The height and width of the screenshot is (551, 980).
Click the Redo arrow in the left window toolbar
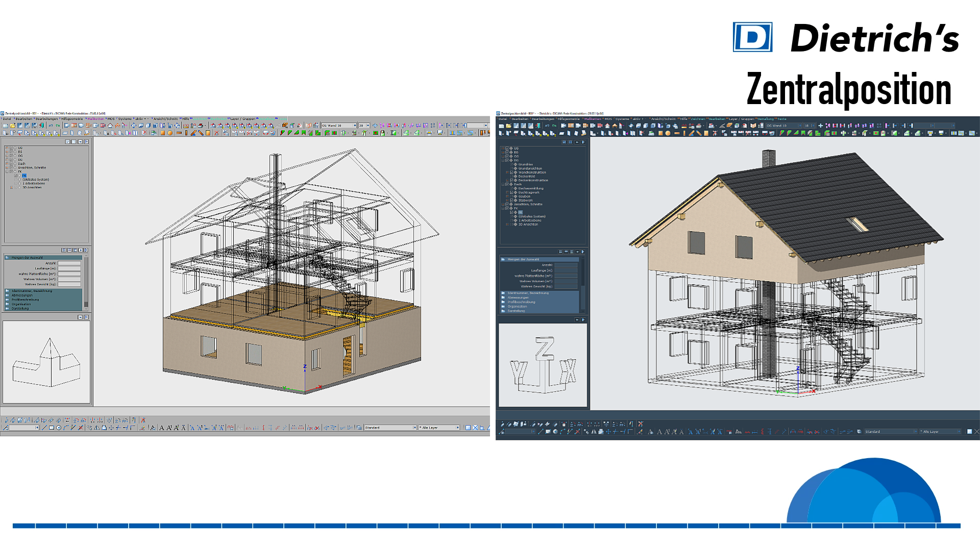pyautogui.click(x=58, y=126)
